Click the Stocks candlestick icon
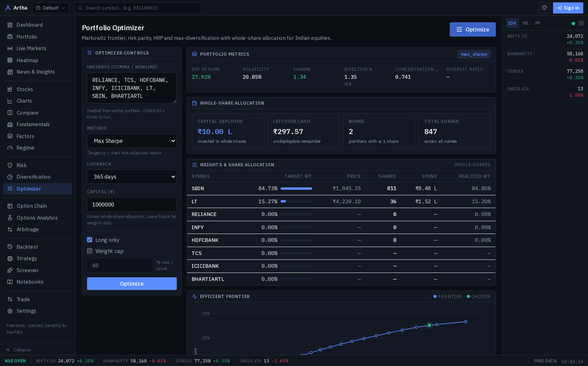The width and height of the screenshot is (588, 366). (10, 89)
